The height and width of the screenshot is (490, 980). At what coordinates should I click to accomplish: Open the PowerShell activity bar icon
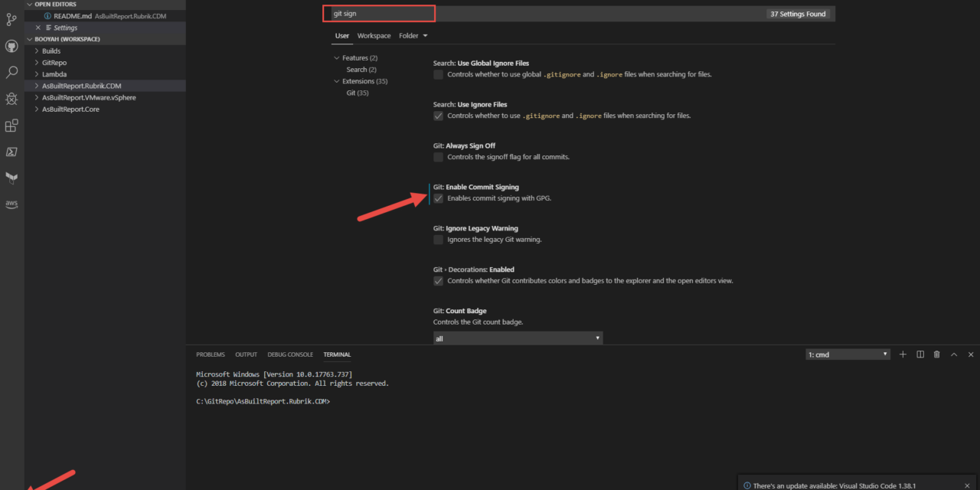11,152
